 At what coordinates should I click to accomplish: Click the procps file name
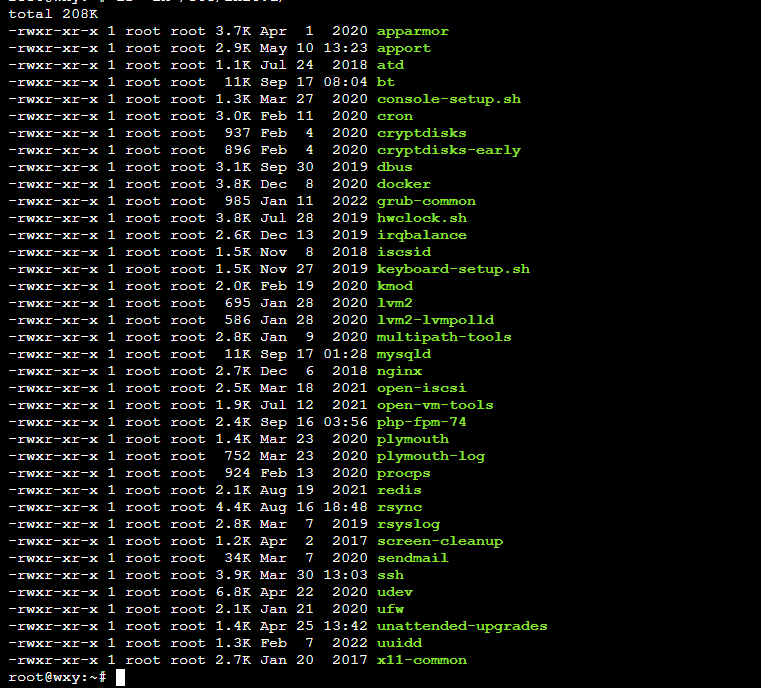click(x=404, y=473)
